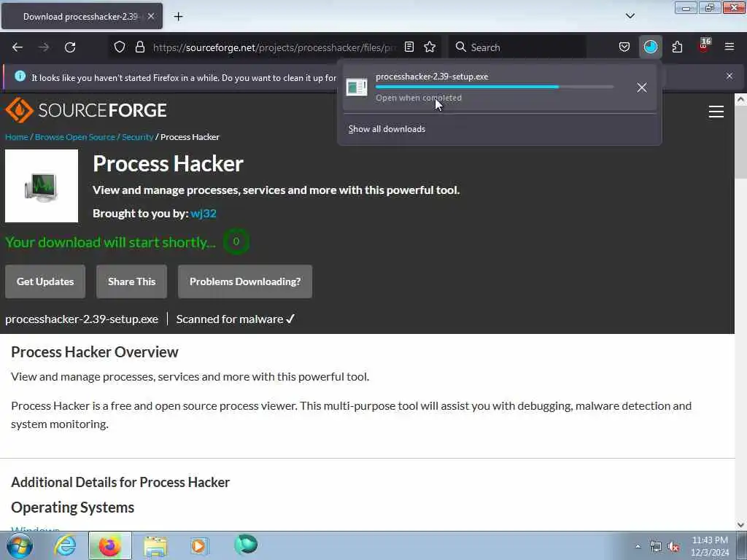Screen dimensions: 747x560
Task: Open a new tab with the plus button
Action: (x=178, y=17)
